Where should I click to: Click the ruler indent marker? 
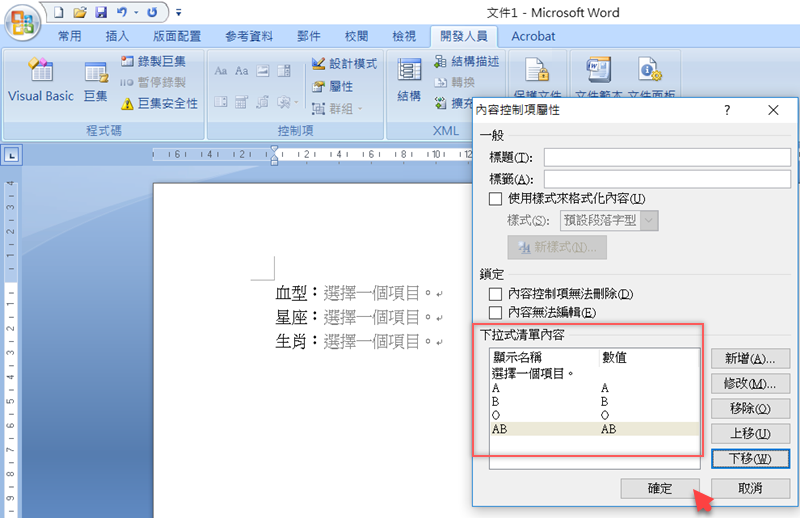point(274,155)
